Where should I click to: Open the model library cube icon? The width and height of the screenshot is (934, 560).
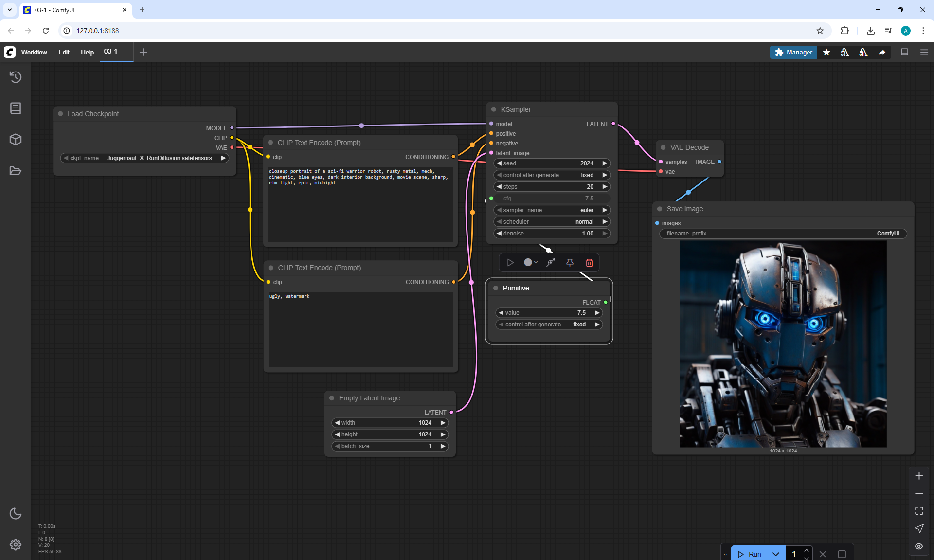click(16, 140)
